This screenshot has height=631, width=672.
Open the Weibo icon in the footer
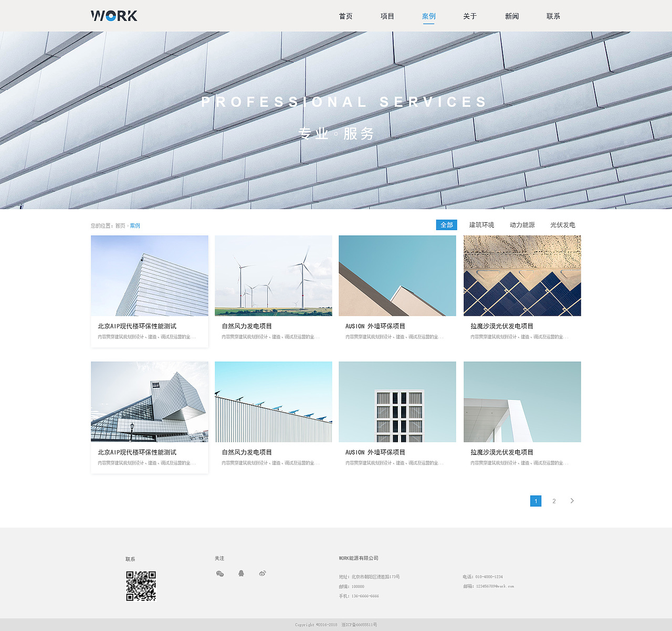[262, 573]
